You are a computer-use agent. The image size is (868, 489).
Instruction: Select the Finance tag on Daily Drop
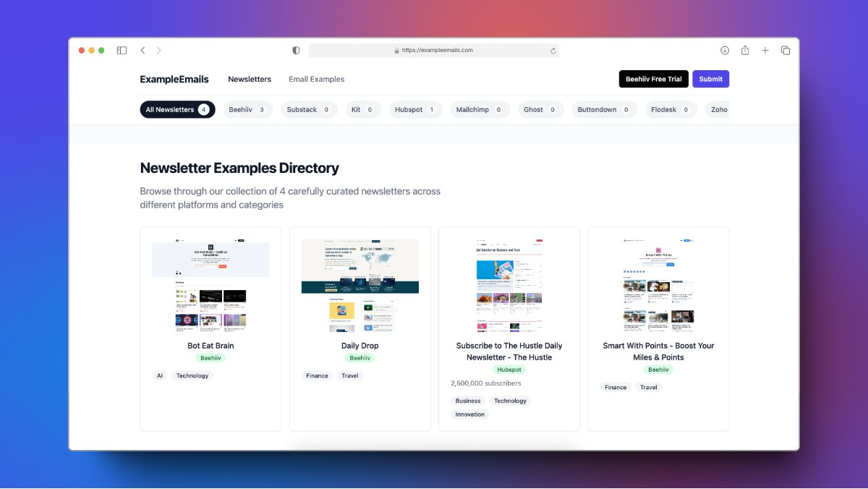[x=317, y=375]
